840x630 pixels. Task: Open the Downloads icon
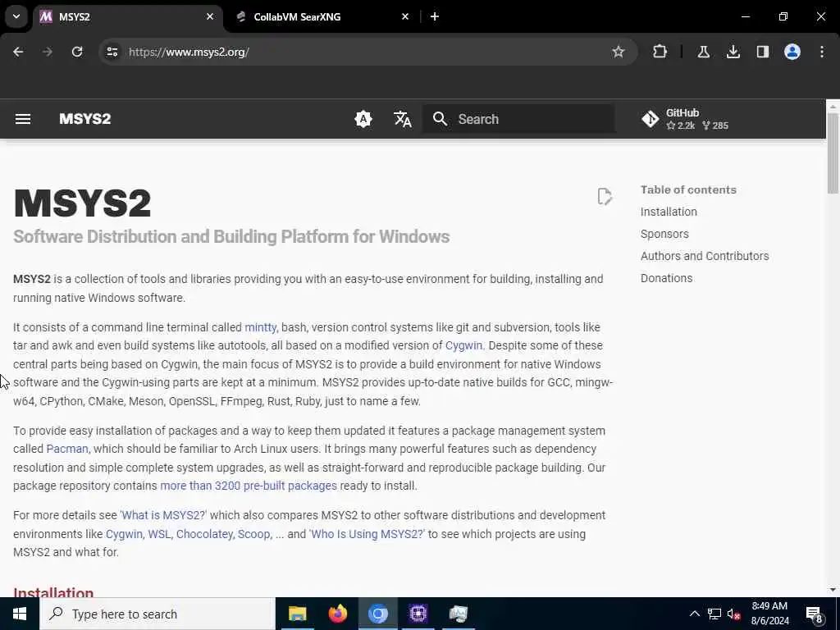coord(733,52)
